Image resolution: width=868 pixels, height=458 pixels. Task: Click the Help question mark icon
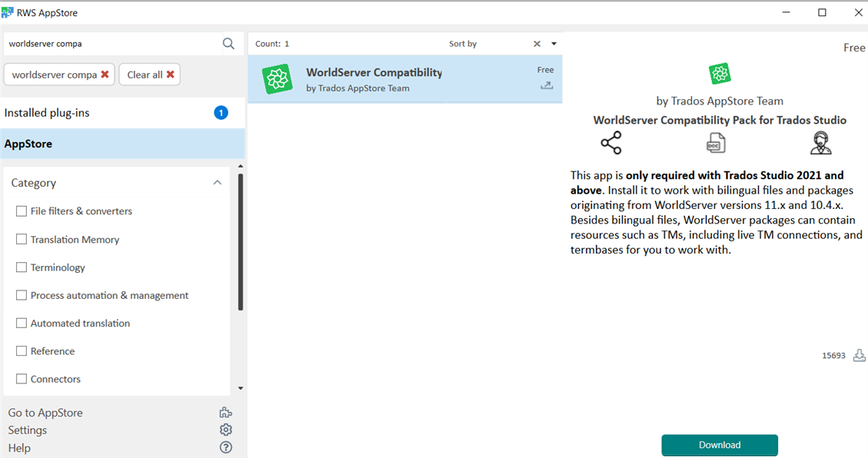pyautogui.click(x=226, y=447)
